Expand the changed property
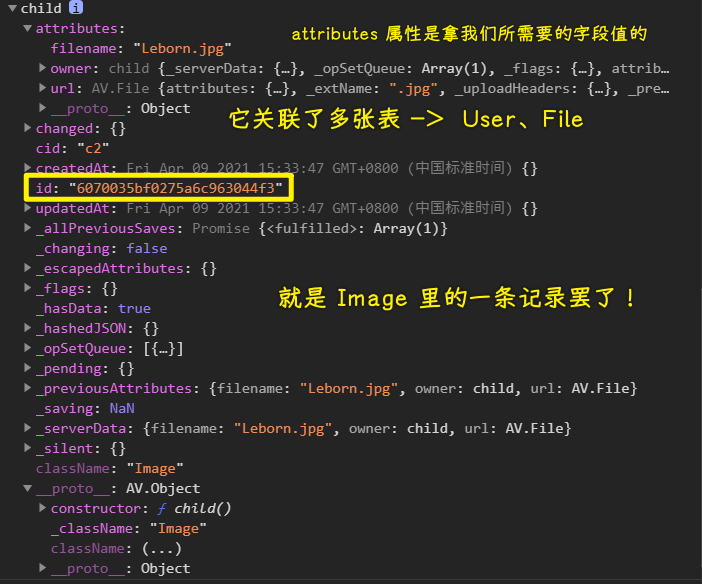 28,128
